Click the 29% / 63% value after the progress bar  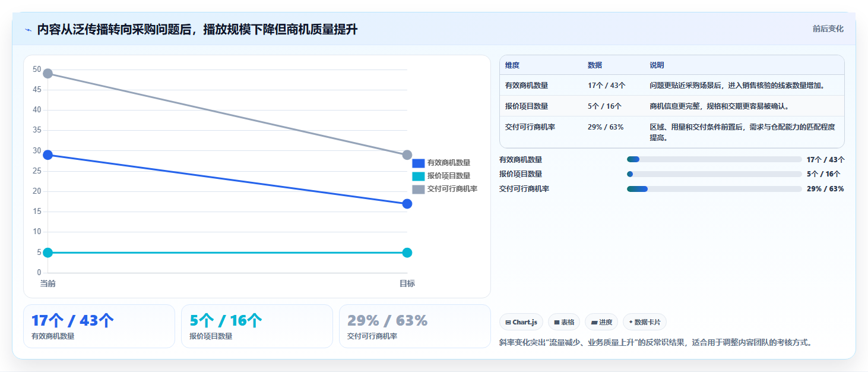tap(825, 189)
